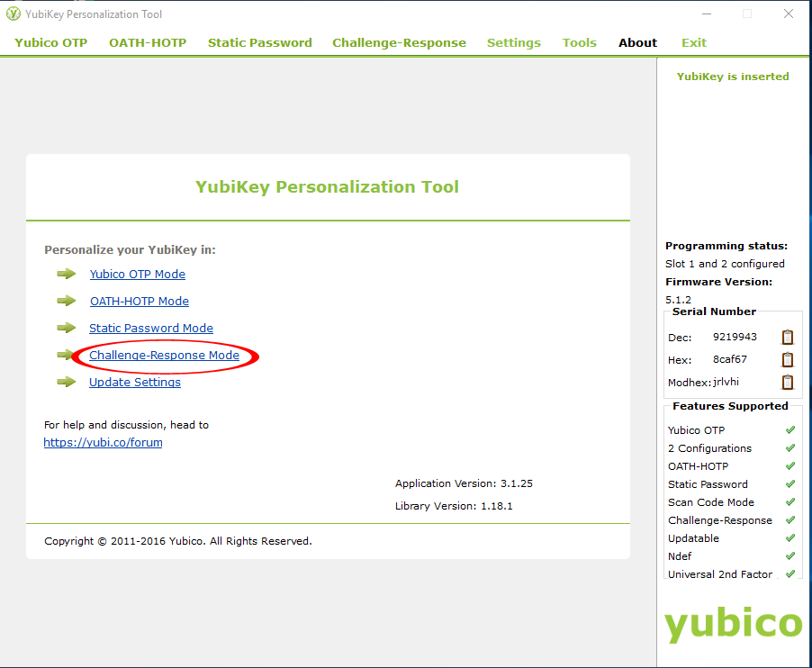Open the Yubico OTP Mode link

pyautogui.click(x=137, y=274)
